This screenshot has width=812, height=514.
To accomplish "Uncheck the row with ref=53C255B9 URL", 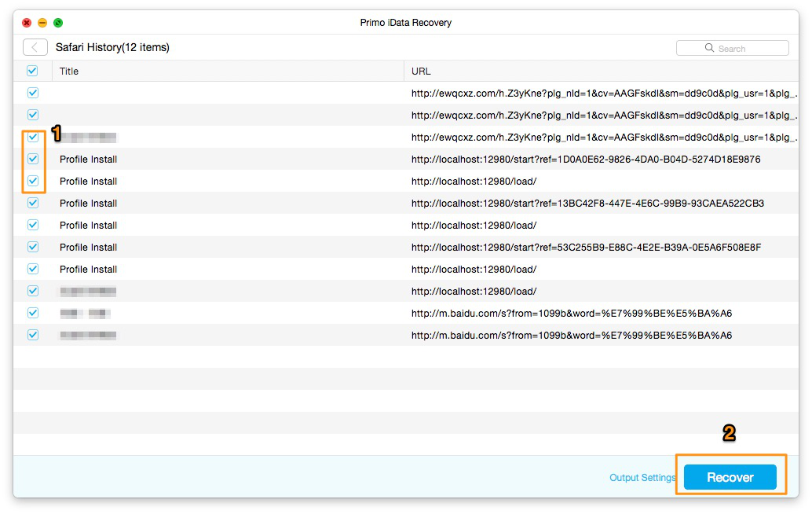I will click(x=33, y=247).
